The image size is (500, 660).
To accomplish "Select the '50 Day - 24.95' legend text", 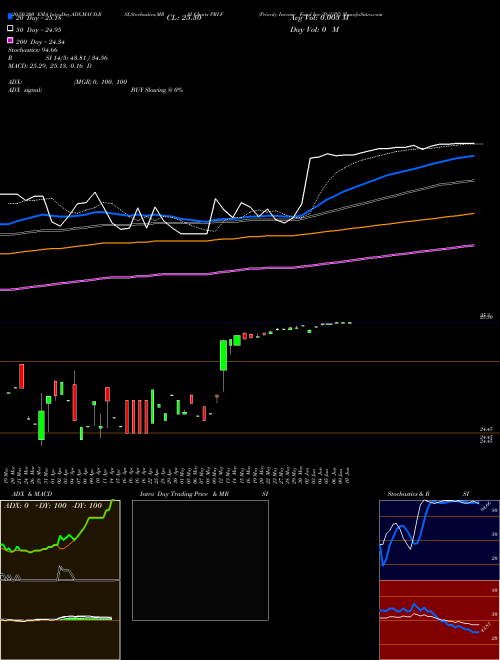I will 38,29.
